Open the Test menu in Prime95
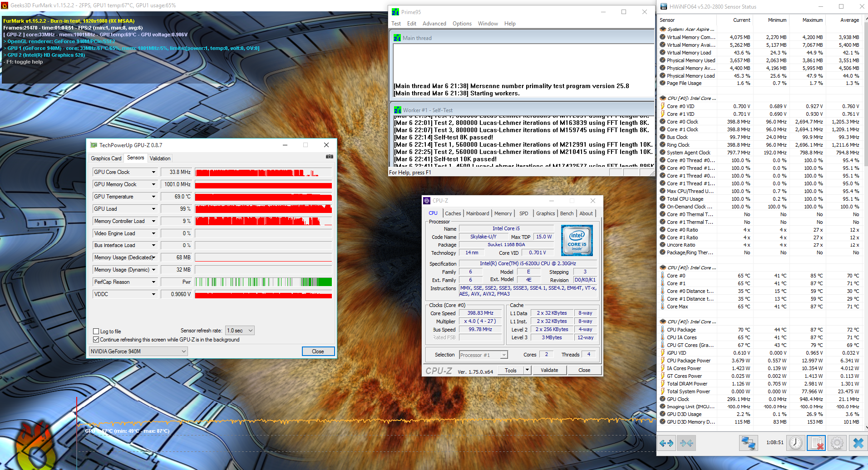 point(396,24)
